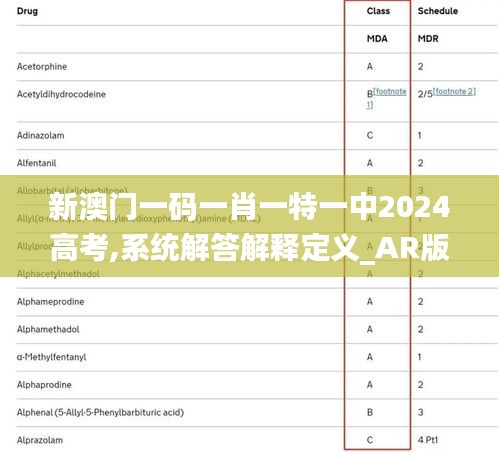The image size is (499, 452).
Task: Click schedule 2 value in Alphamethadol row
Action: coord(421,329)
